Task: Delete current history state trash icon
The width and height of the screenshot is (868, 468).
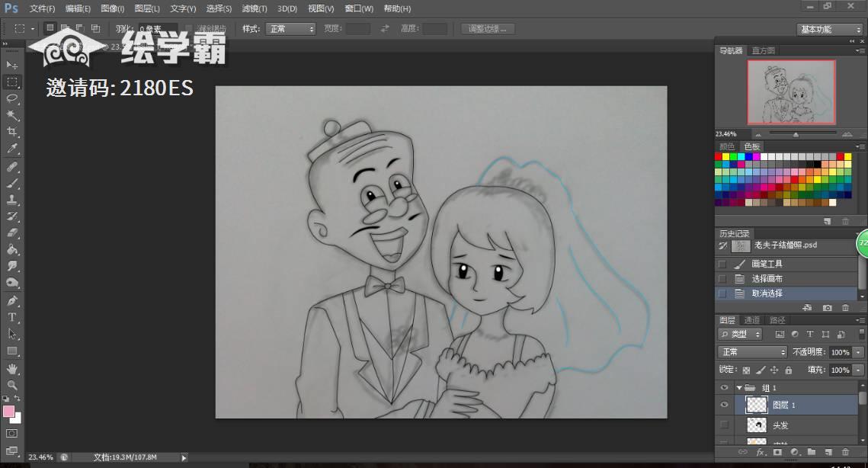Action: click(845, 308)
